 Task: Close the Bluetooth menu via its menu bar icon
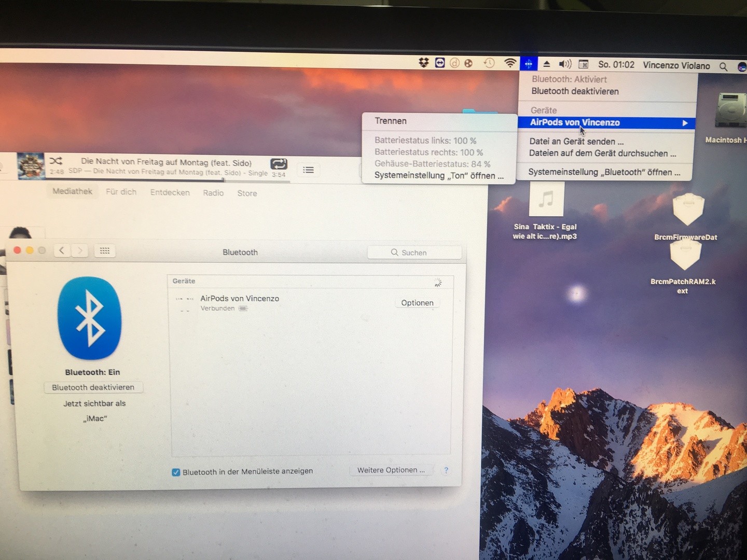[529, 64]
